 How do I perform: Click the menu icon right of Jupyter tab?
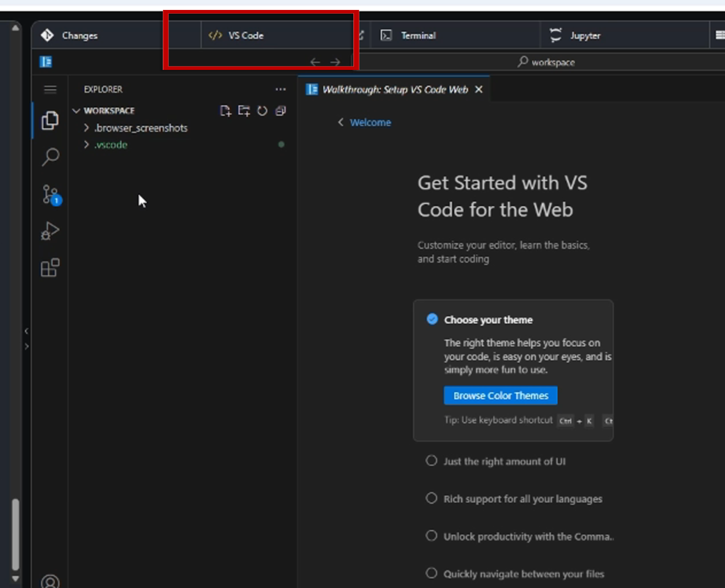[x=719, y=35]
